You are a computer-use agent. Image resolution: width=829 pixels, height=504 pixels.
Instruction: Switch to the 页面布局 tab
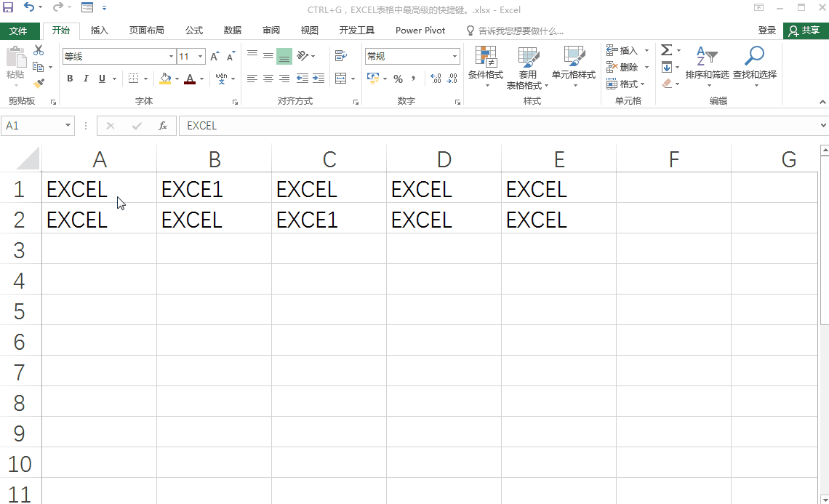146,31
